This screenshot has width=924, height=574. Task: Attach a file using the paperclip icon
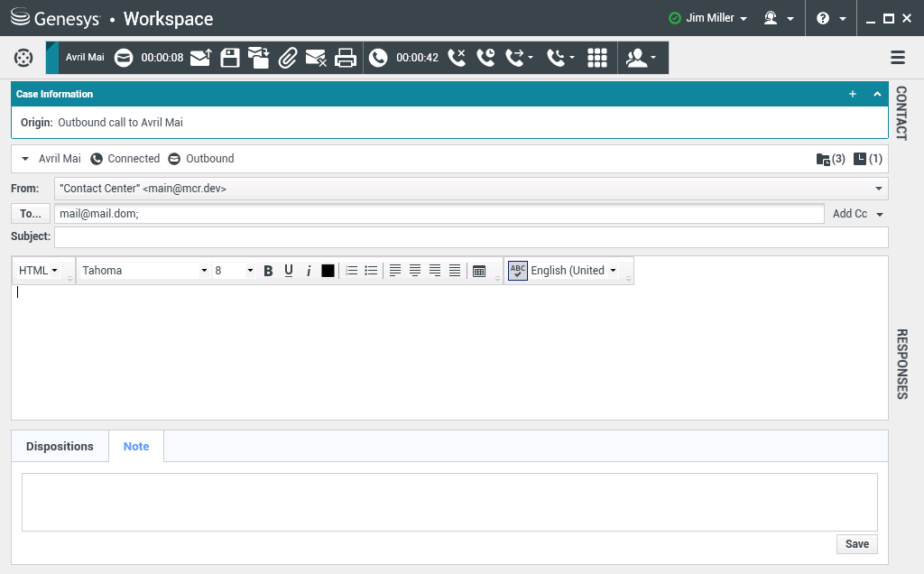click(287, 58)
